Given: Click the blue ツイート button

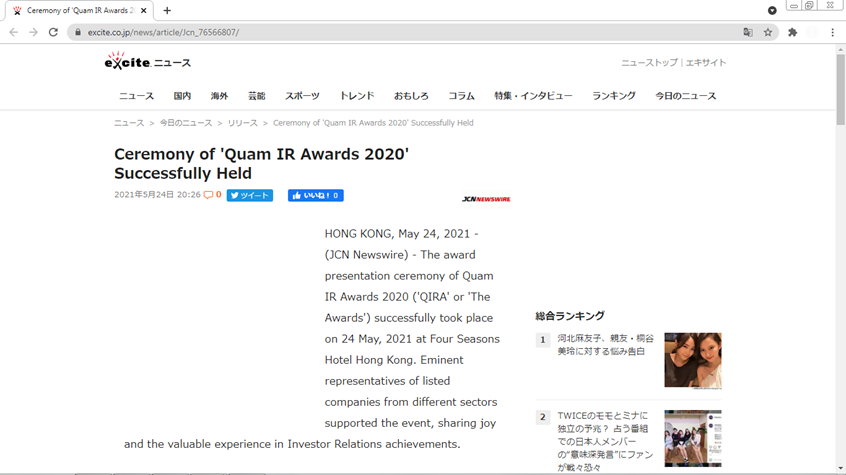Looking at the screenshot, I should tap(250, 195).
